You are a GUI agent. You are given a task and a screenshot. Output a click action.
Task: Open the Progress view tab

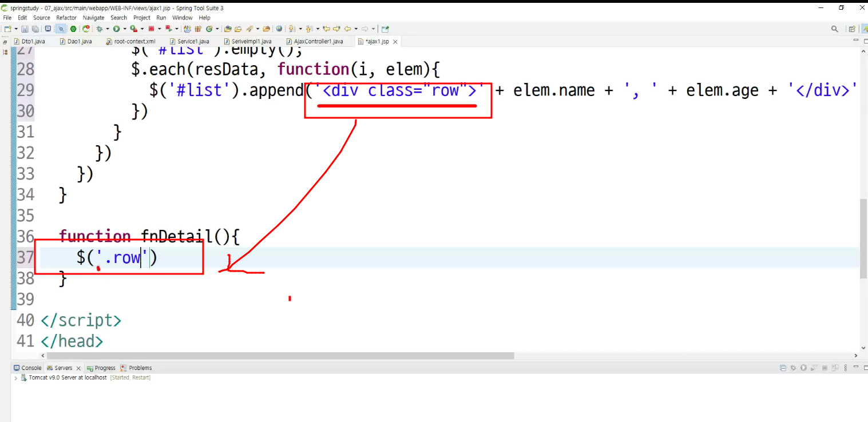pyautogui.click(x=100, y=368)
